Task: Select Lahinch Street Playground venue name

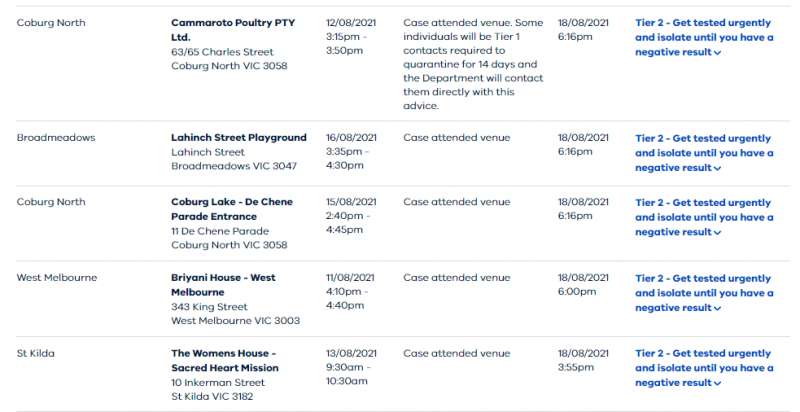Action: coord(239,138)
